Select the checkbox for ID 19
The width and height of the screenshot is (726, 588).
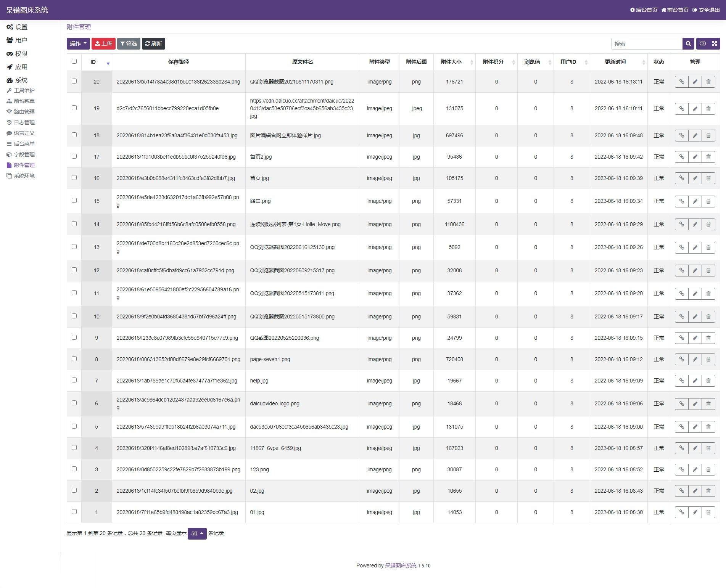pos(74,108)
